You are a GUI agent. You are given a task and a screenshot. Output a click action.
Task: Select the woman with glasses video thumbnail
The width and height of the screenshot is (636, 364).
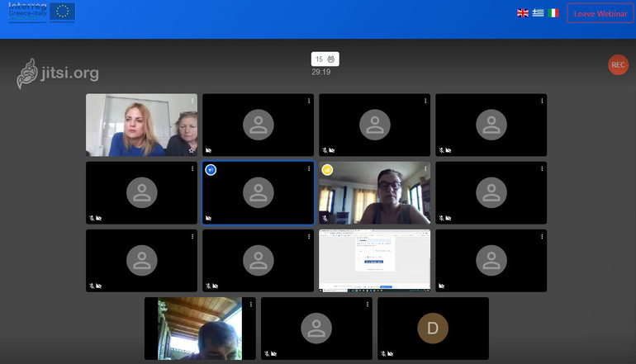pyautogui.click(x=374, y=193)
